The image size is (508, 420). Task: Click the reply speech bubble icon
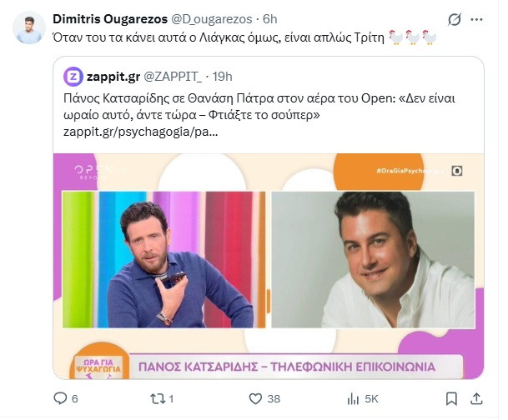pos(60,398)
